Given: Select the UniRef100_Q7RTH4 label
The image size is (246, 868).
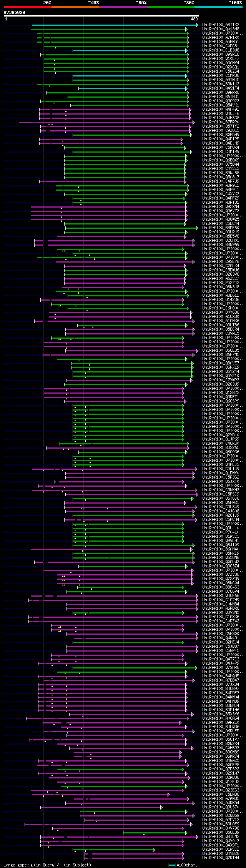Looking at the screenshot, I should click(221, 858).
